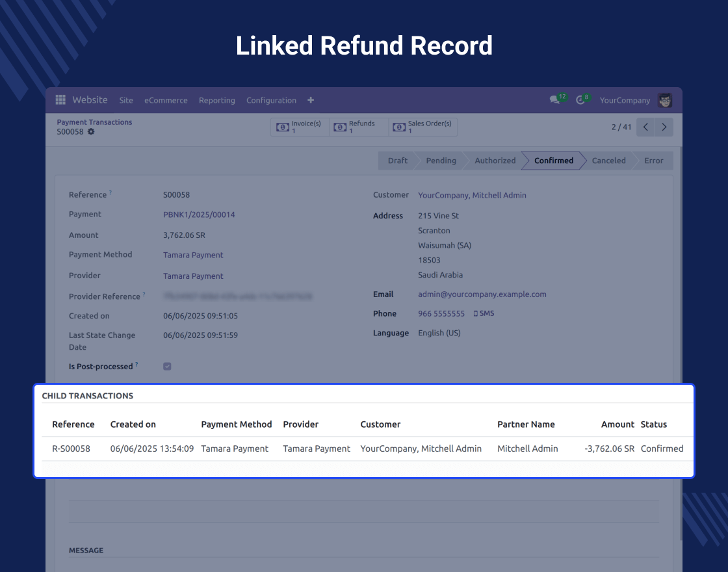The width and height of the screenshot is (728, 572).
Task: Click the SMS link beside phone
Action: coord(484,313)
